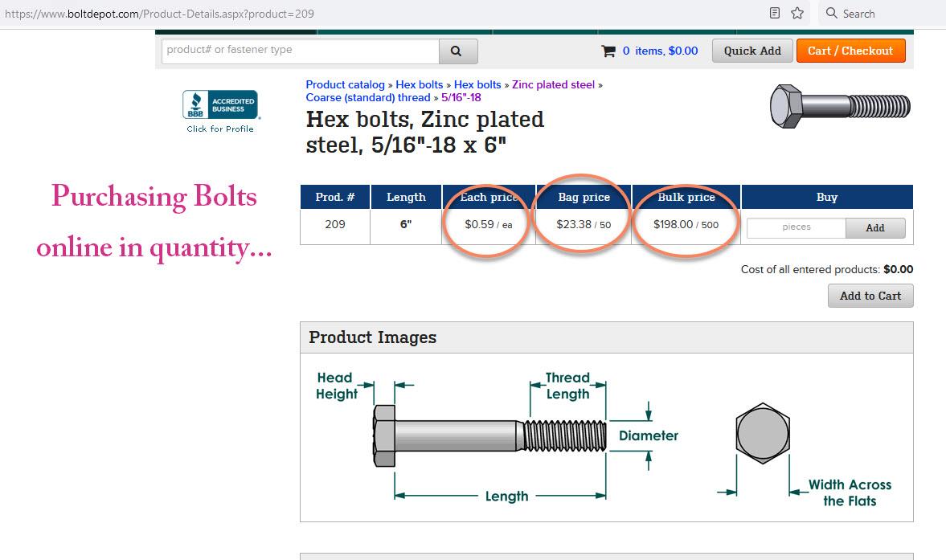Open Coarse (standard) thread breadcrumb link
The image size is (946, 560).
coord(368,98)
